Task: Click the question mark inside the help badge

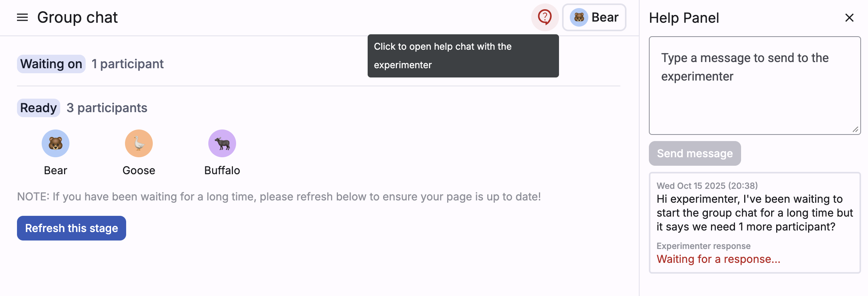Action: click(x=544, y=17)
